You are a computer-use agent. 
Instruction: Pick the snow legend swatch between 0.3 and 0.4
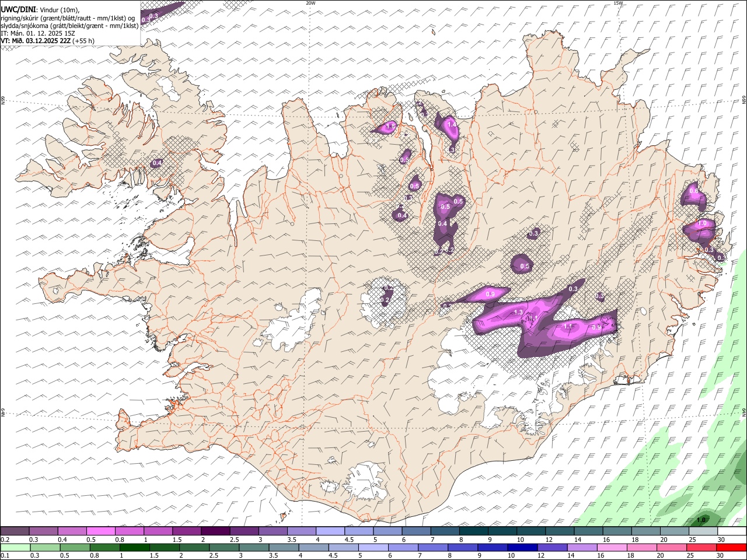(x=44, y=531)
